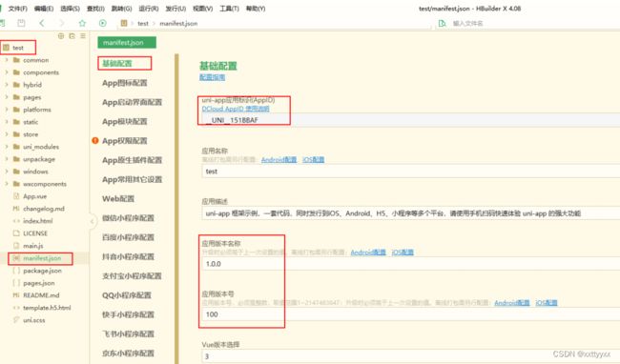Expand the common folder
This screenshot has height=364, width=620.
click(x=7, y=60)
